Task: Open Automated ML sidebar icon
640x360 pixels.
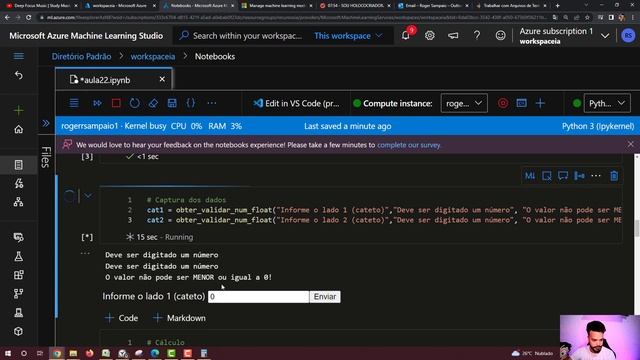Action: pos(18,183)
